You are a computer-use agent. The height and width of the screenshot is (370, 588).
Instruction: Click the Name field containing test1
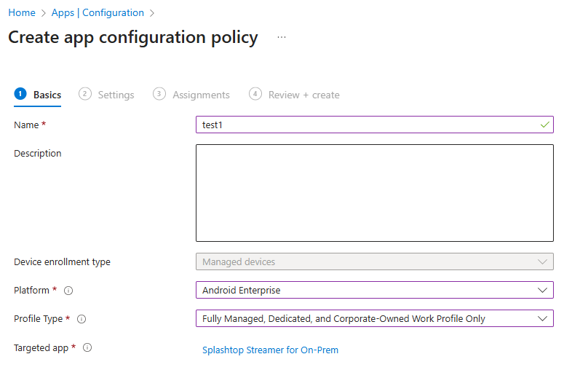pyautogui.click(x=374, y=125)
